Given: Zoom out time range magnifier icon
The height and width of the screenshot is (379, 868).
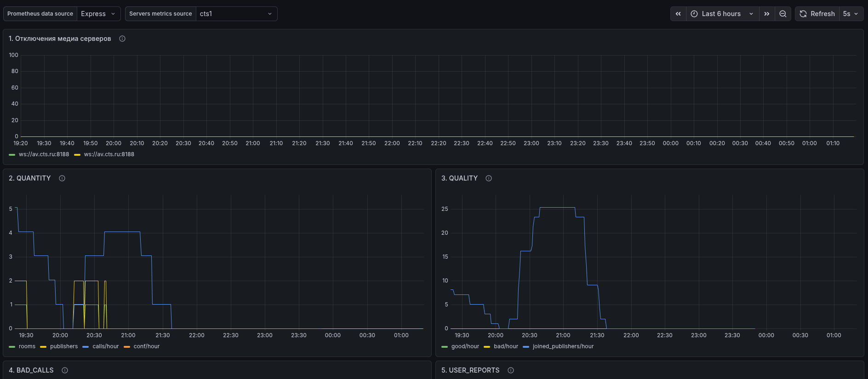Looking at the screenshot, I should 782,14.
